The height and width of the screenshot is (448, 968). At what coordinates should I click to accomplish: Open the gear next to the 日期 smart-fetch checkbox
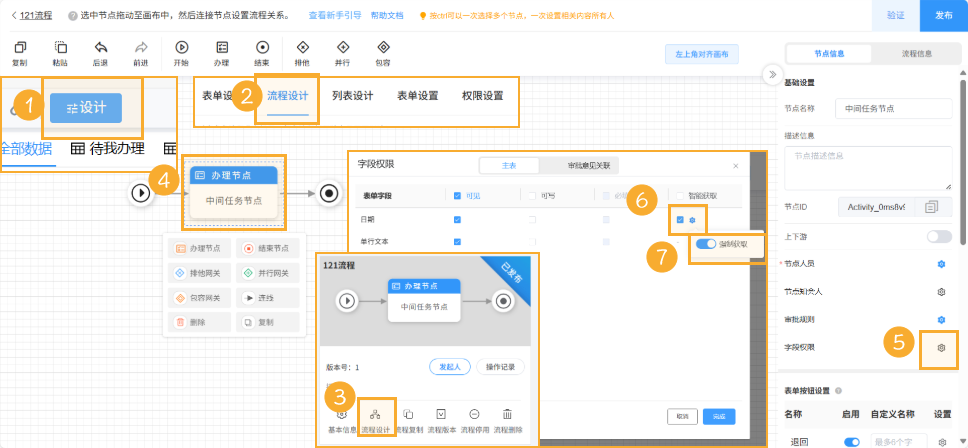[x=692, y=220]
